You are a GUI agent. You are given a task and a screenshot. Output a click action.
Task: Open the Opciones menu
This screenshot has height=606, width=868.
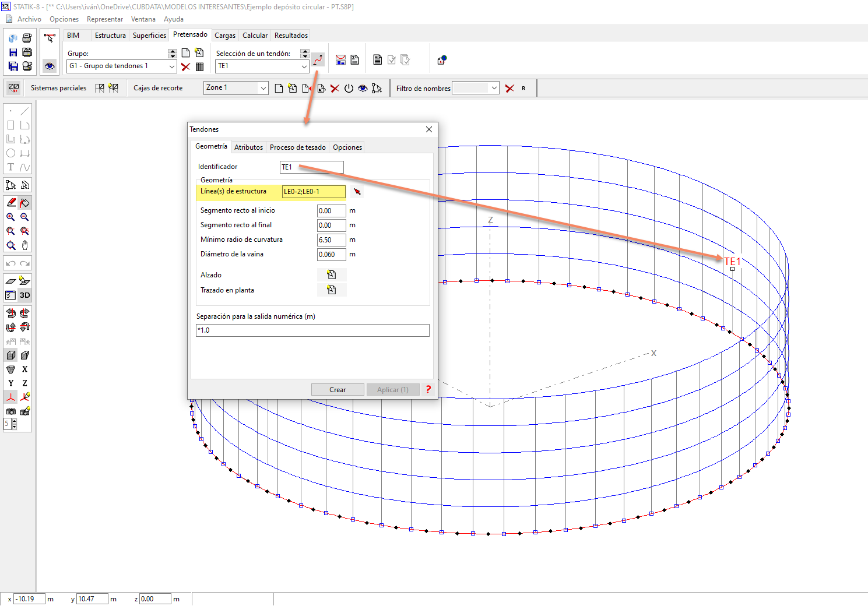tap(64, 19)
